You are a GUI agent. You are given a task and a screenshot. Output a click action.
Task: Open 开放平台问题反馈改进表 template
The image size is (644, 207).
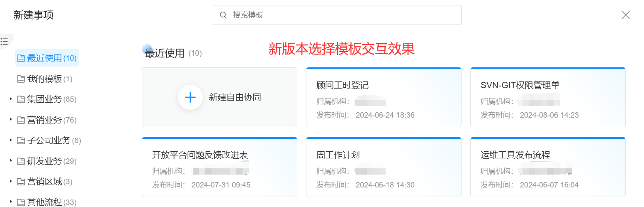[x=219, y=167]
